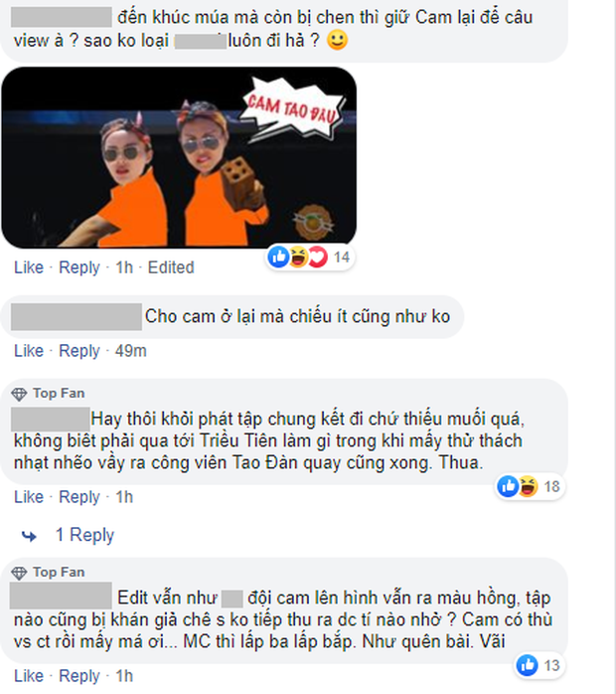Click the reply arrow icon next to 1 Reply
This screenshot has height=694, width=616.
[29, 536]
